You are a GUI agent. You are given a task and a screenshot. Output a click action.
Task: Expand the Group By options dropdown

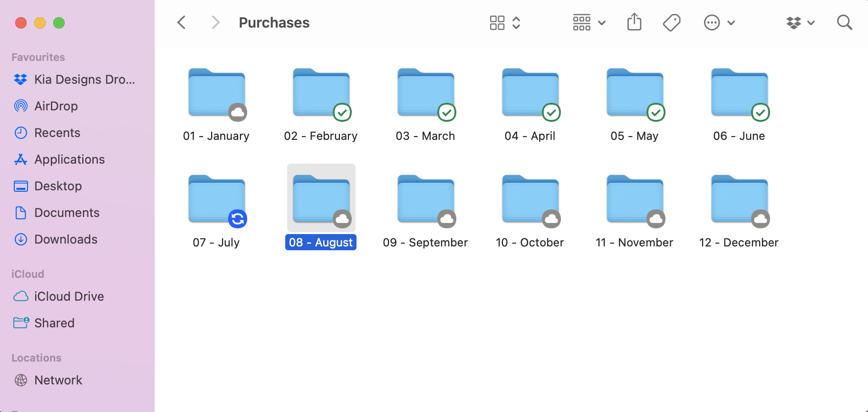(x=588, y=22)
